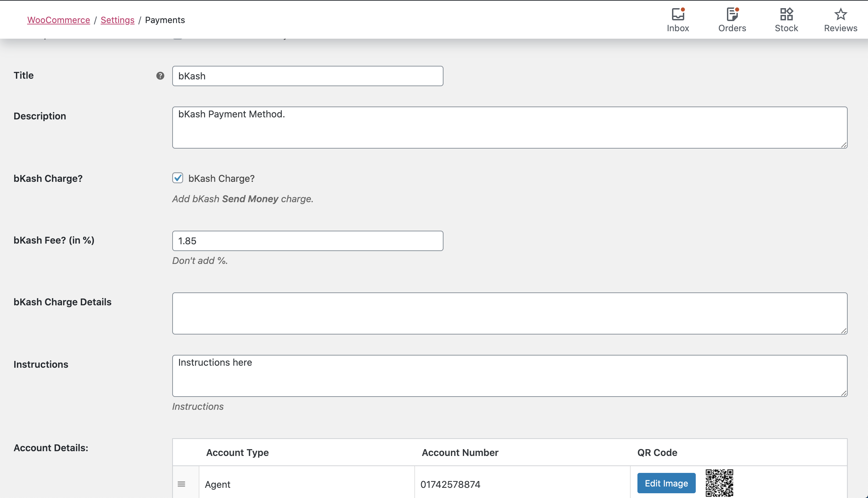868x498 pixels.
Task: Click the Account Type column header
Action: pos(237,452)
